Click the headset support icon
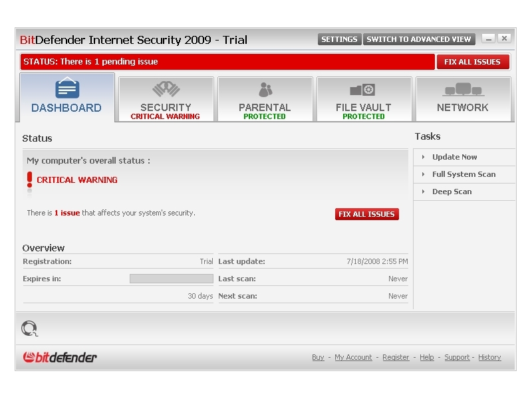The image size is (532, 399). 29,328
